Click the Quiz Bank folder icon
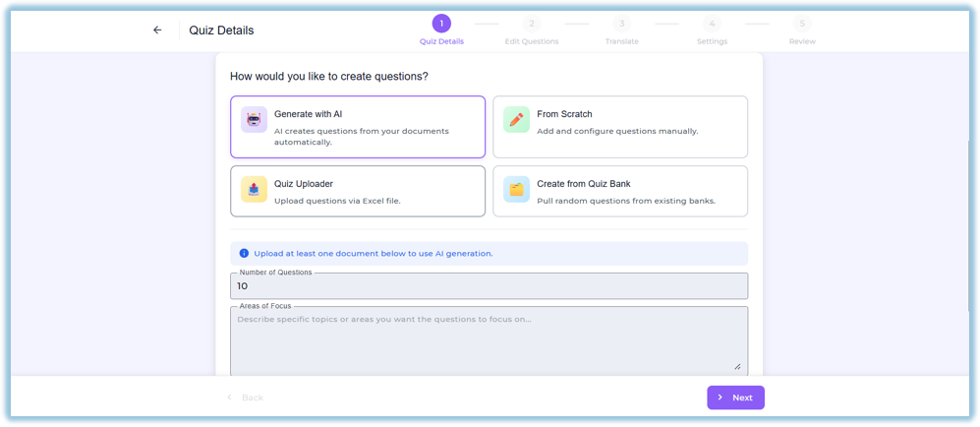The width and height of the screenshot is (980, 427). coord(516,189)
